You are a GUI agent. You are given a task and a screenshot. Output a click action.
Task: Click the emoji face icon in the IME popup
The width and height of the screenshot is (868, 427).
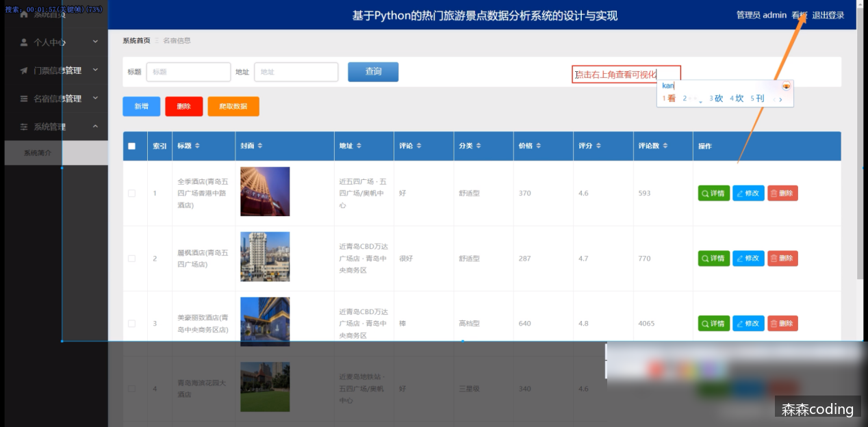(x=786, y=86)
